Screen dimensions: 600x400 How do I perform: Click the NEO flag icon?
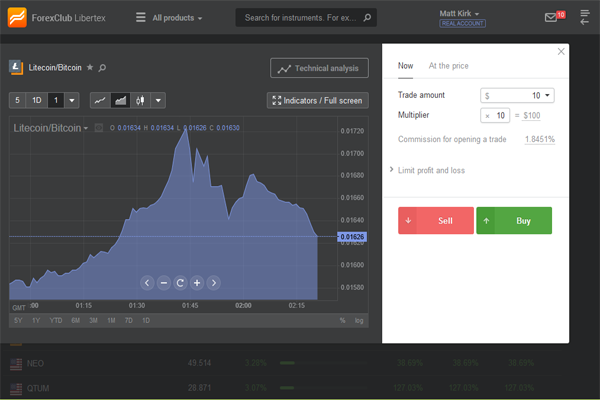16,364
